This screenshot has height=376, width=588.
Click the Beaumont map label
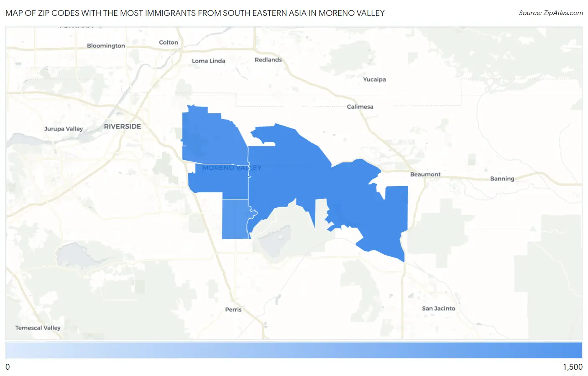(425, 174)
